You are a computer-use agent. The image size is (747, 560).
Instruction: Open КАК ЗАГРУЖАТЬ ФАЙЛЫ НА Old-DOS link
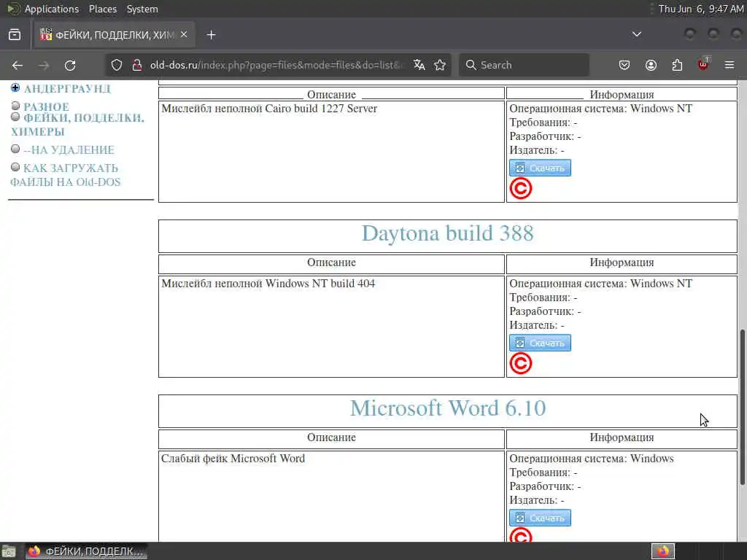[65, 175]
